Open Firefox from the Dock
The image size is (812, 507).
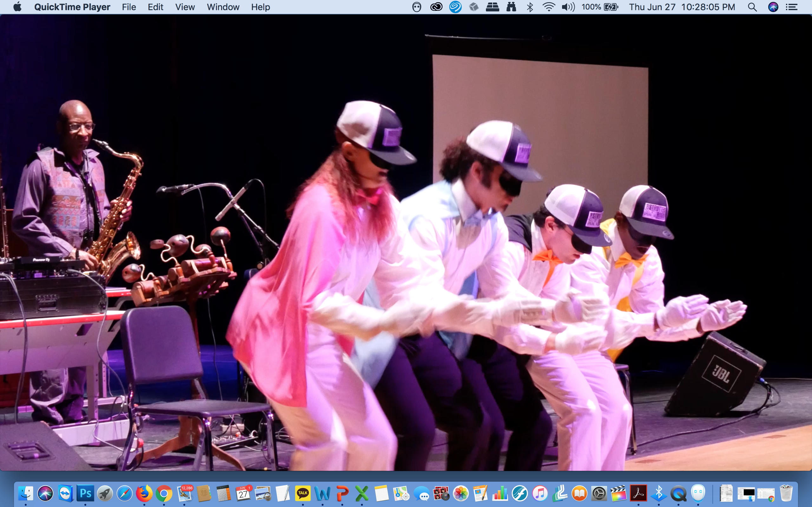coord(144,494)
